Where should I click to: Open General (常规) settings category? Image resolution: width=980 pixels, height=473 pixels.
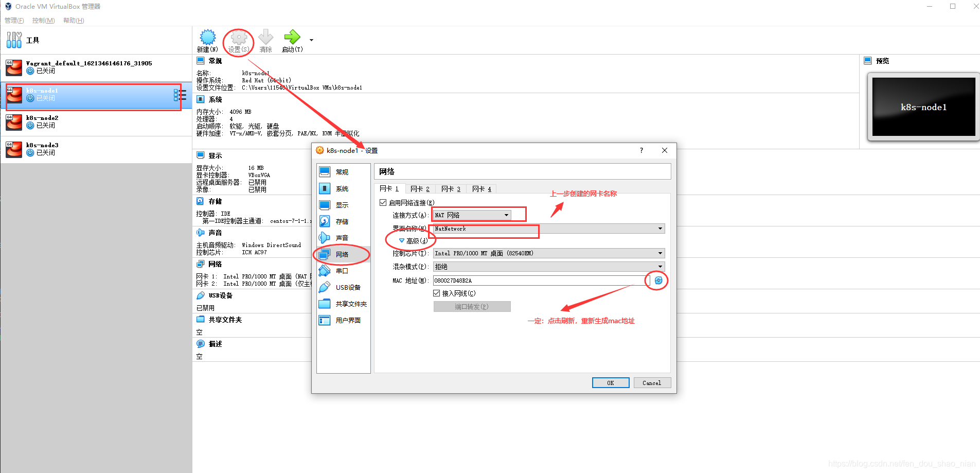click(343, 172)
